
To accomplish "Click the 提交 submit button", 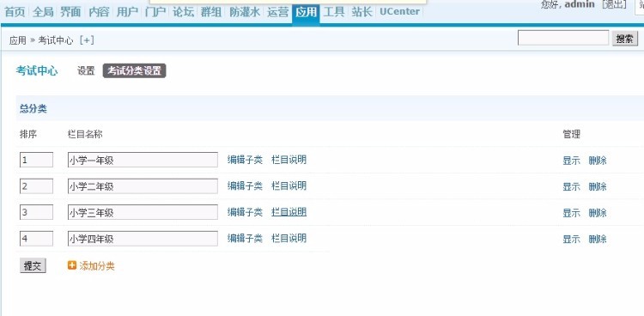I will pos(33,265).
